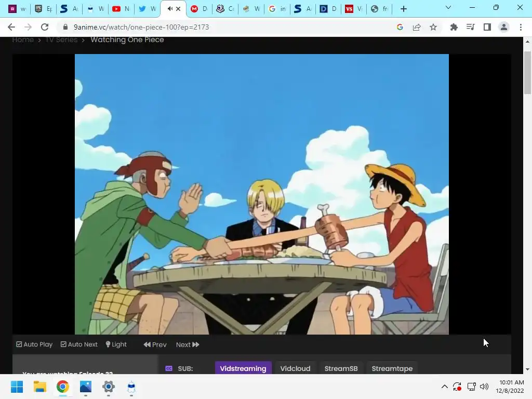Reload the 9anime page
The height and width of the screenshot is (399, 532).
point(45,27)
